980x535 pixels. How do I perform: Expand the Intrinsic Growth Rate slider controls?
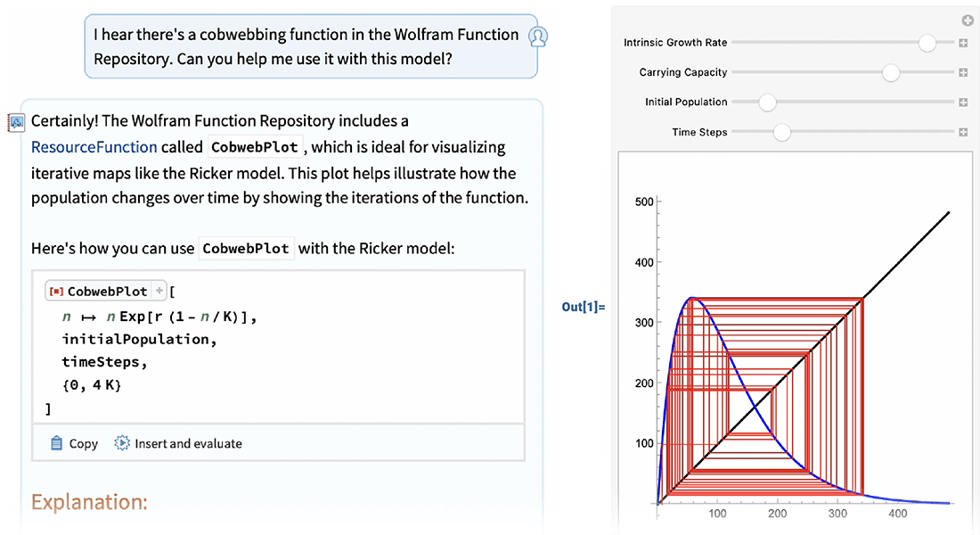[963, 43]
